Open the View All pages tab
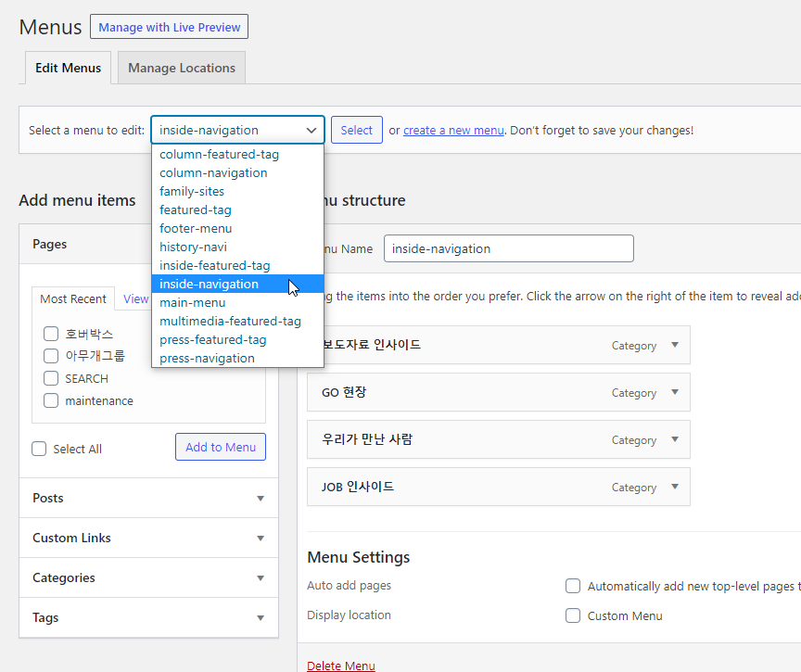The height and width of the screenshot is (672, 801). pos(135,298)
